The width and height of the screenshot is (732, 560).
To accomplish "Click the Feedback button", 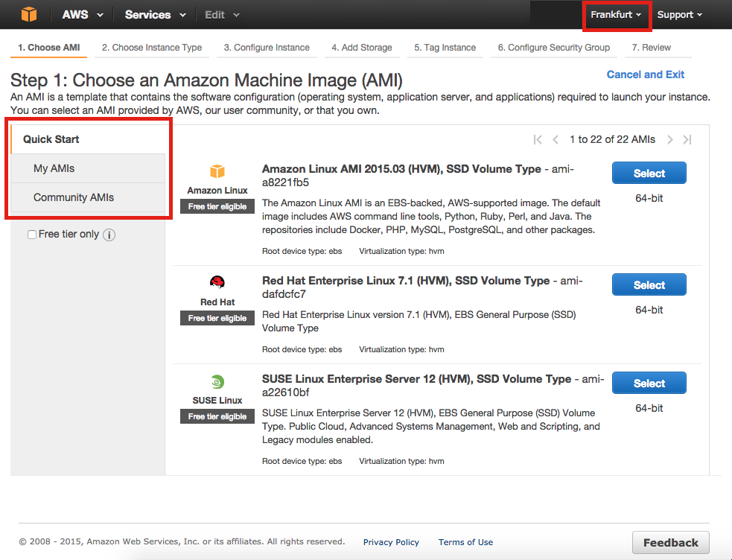I will (671, 543).
